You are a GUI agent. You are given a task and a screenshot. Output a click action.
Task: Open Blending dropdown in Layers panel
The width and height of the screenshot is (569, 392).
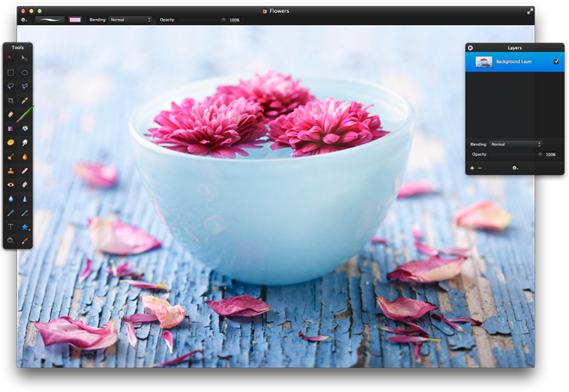516,144
